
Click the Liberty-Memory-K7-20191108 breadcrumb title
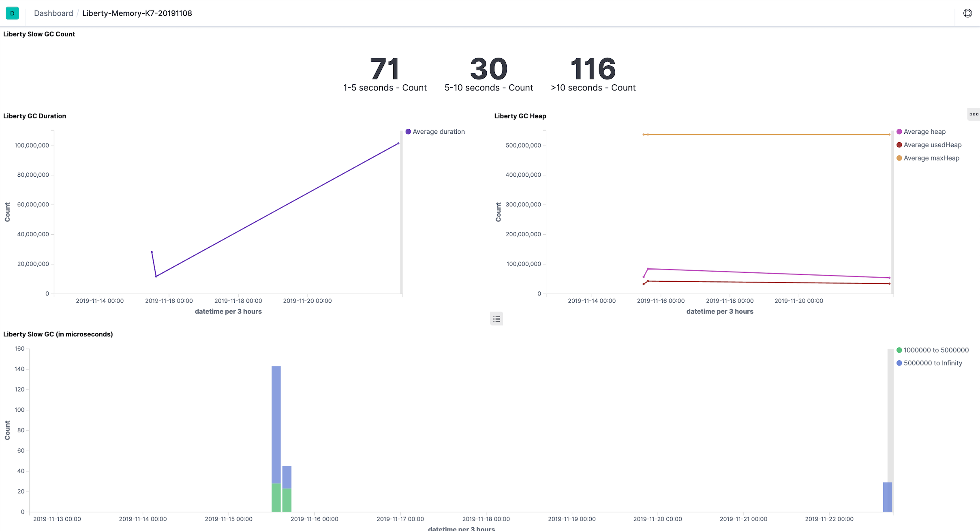(x=137, y=13)
